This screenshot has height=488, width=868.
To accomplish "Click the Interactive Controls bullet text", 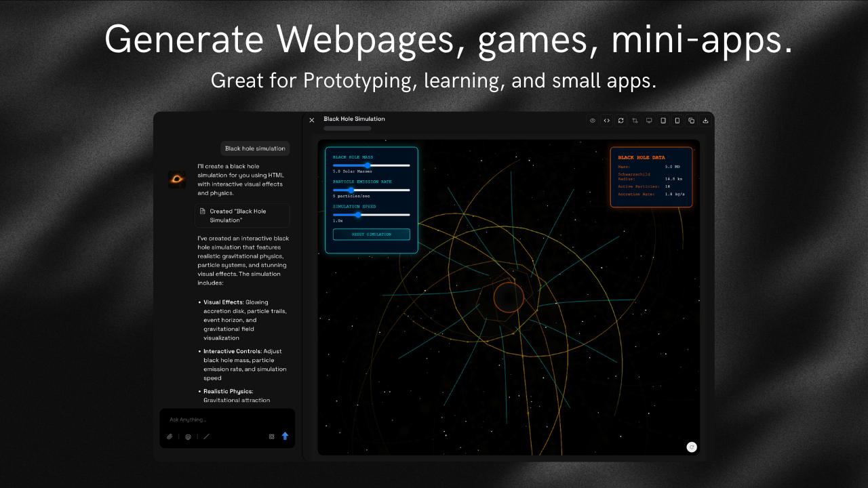I will coord(245,365).
